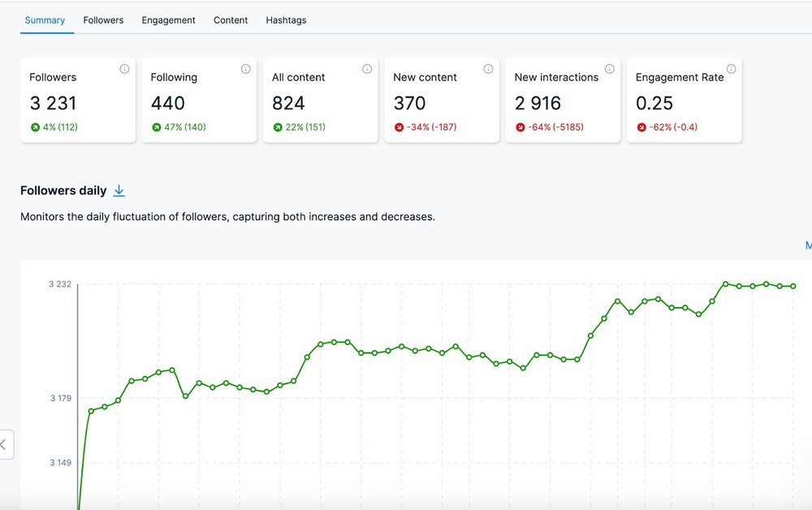The width and height of the screenshot is (812, 510).
Task: Expand the collapsed left sidebar chevron
Action: tap(3, 444)
